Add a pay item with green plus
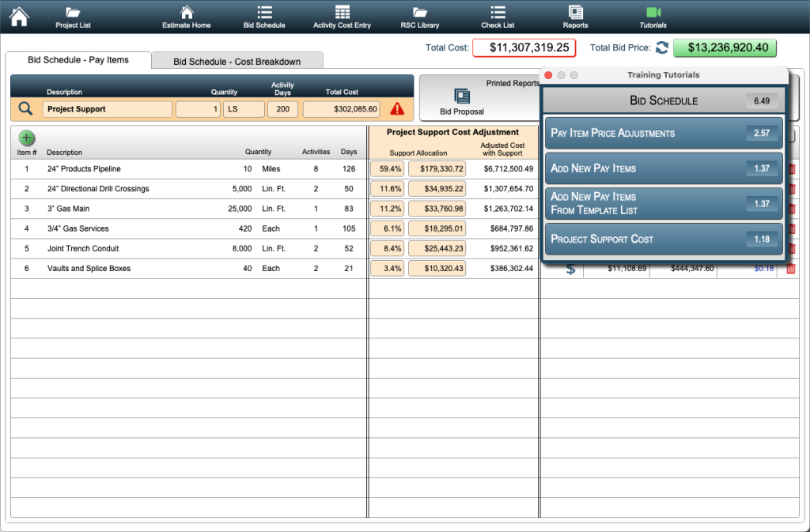The height and width of the screenshot is (532, 810). pos(26,138)
